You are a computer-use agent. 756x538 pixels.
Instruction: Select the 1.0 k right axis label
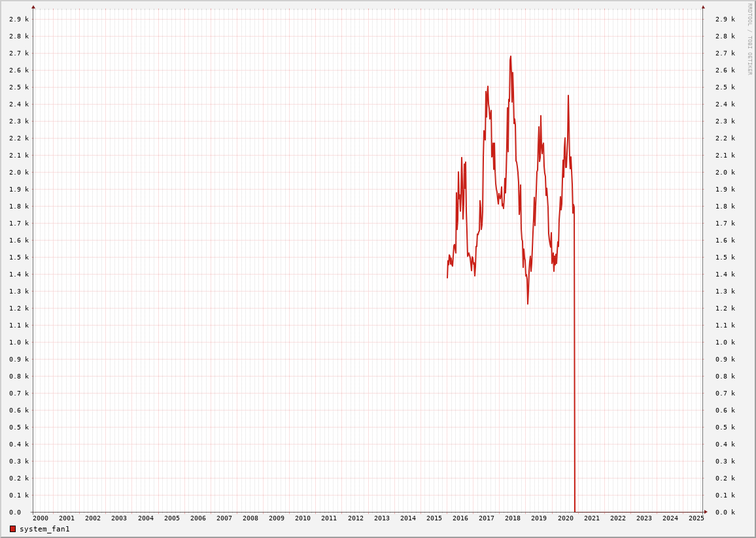(725, 343)
